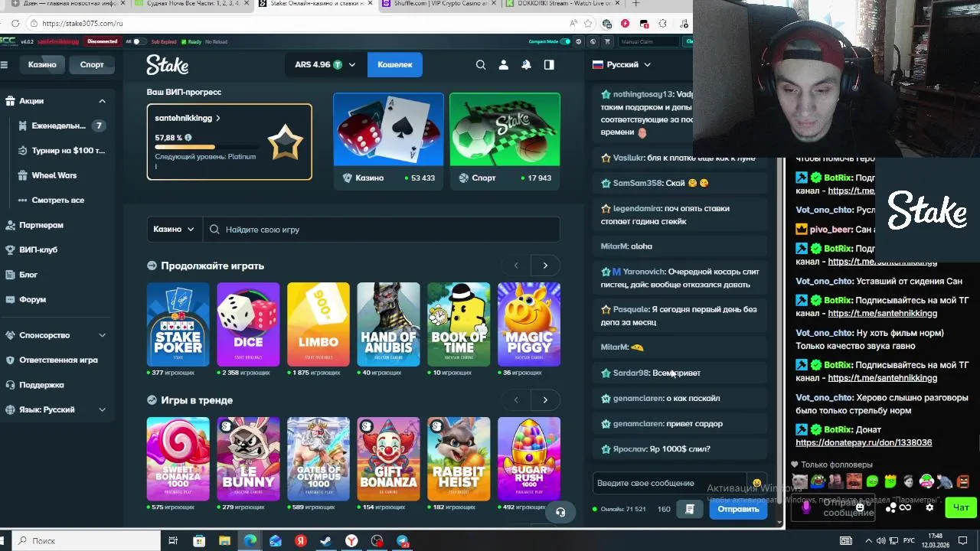Open Telegram from the Windows taskbar

coord(402,541)
